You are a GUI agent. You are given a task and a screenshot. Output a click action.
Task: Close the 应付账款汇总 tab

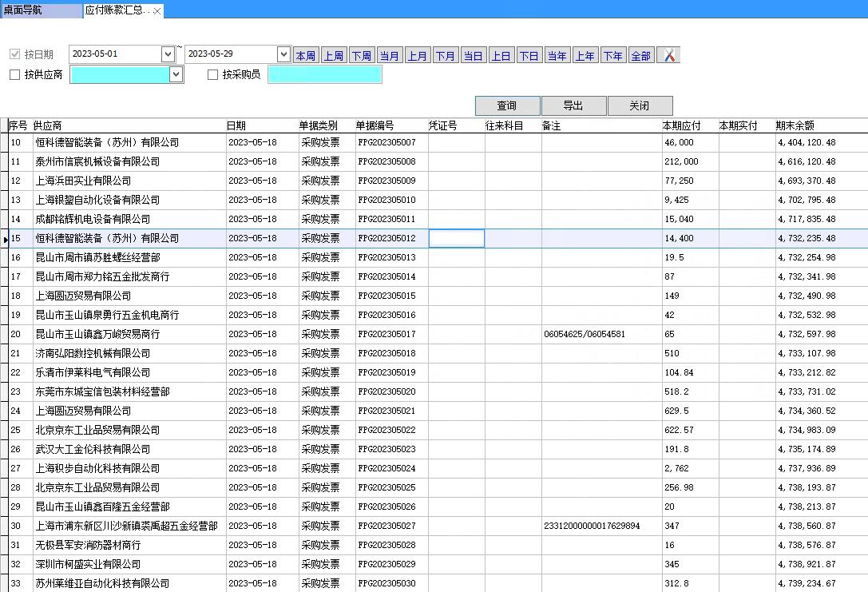157,11
